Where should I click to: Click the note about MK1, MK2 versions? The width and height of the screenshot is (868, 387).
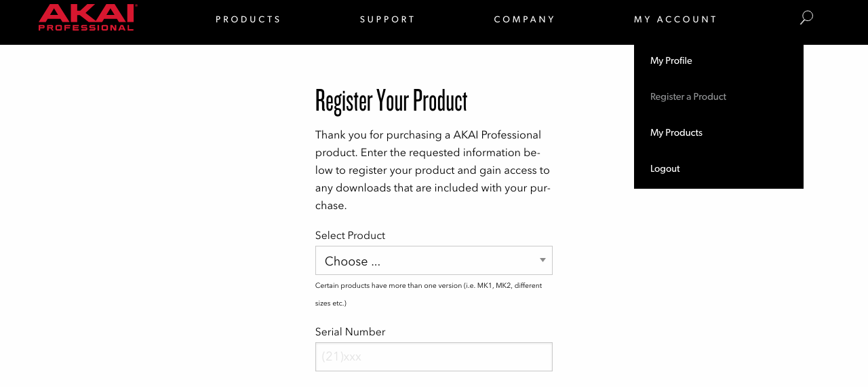(429, 294)
